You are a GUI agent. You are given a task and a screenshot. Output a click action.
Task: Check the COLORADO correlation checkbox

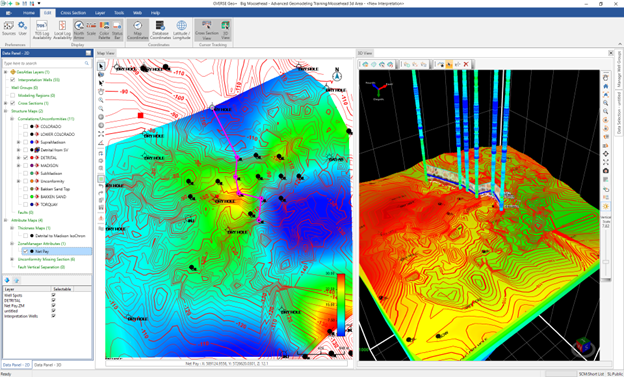(x=25, y=127)
